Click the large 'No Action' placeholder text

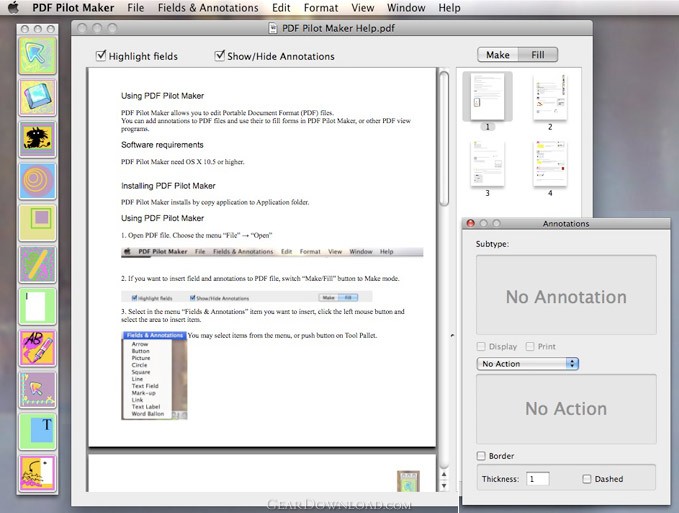point(566,409)
